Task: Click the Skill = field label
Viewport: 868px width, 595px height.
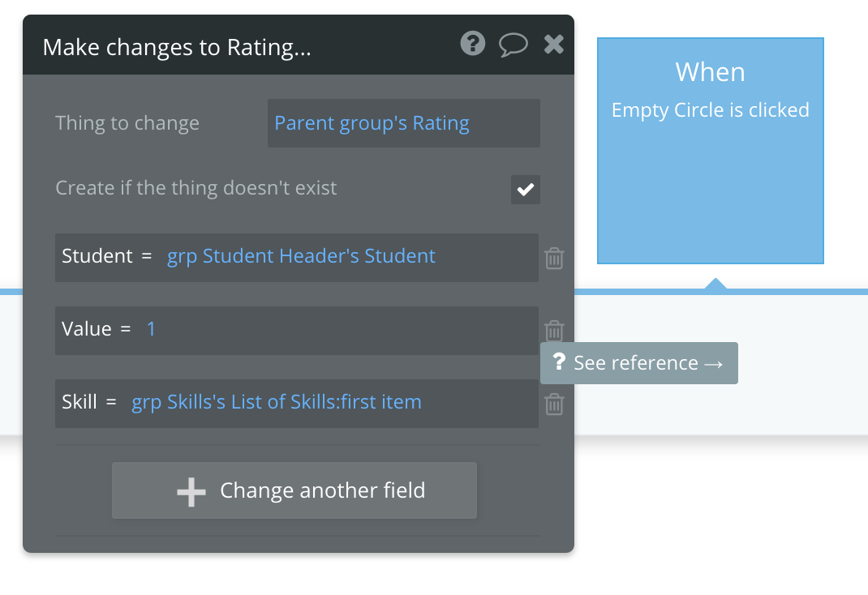Action: (x=89, y=403)
